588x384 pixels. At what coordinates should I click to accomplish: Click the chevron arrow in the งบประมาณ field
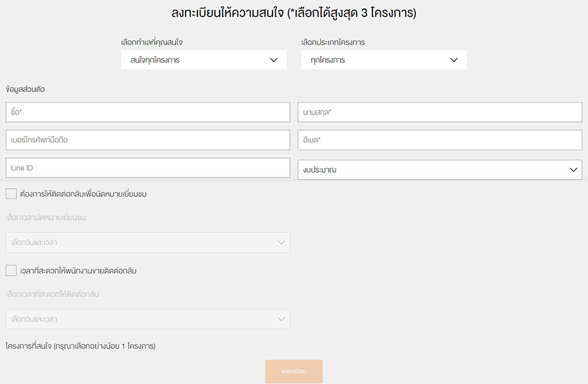574,169
